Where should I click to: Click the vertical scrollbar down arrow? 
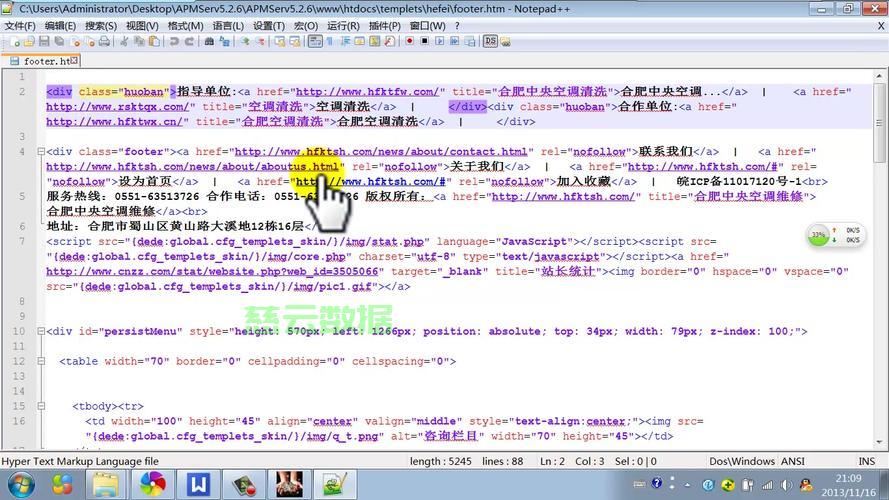879,442
